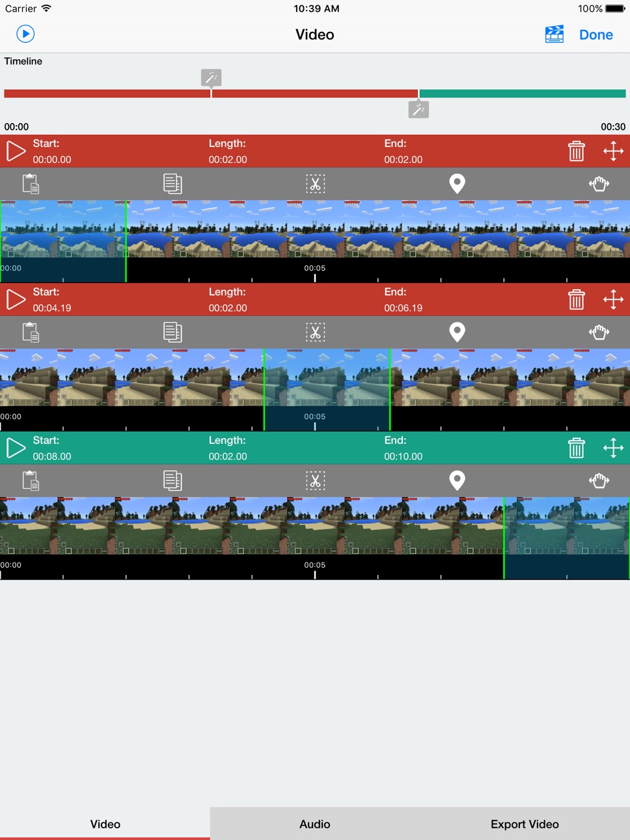Tap the Start value 00:08.00
The width and height of the screenshot is (630, 840).
pyautogui.click(x=52, y=456)
